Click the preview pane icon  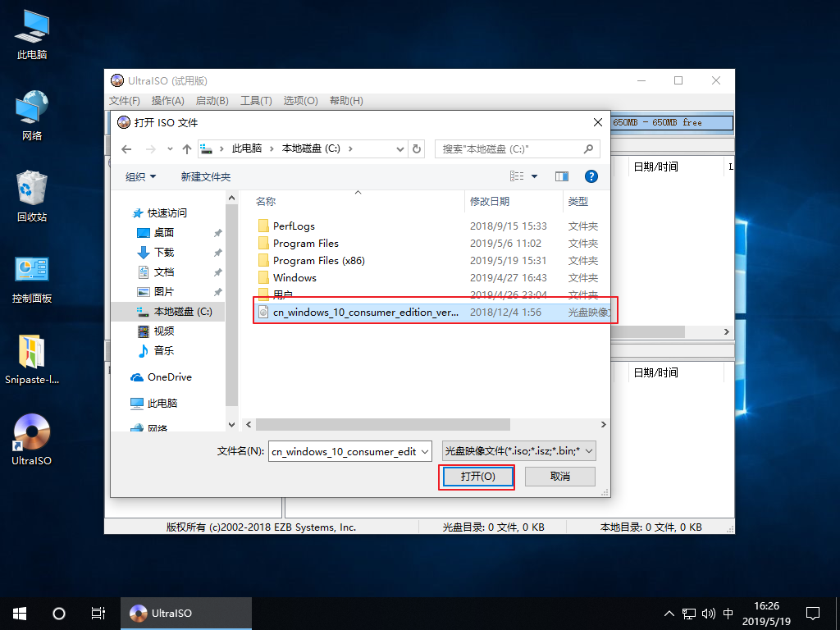[562, 176]
